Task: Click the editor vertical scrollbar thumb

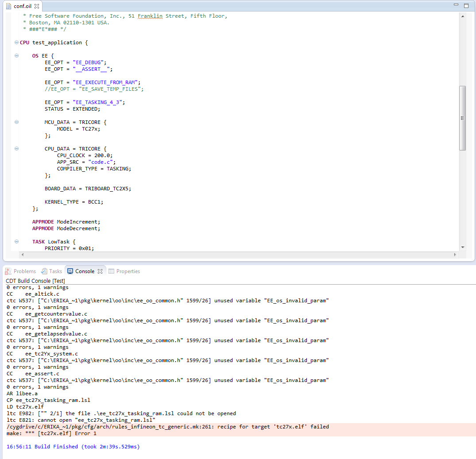Action: click(462, 118)
